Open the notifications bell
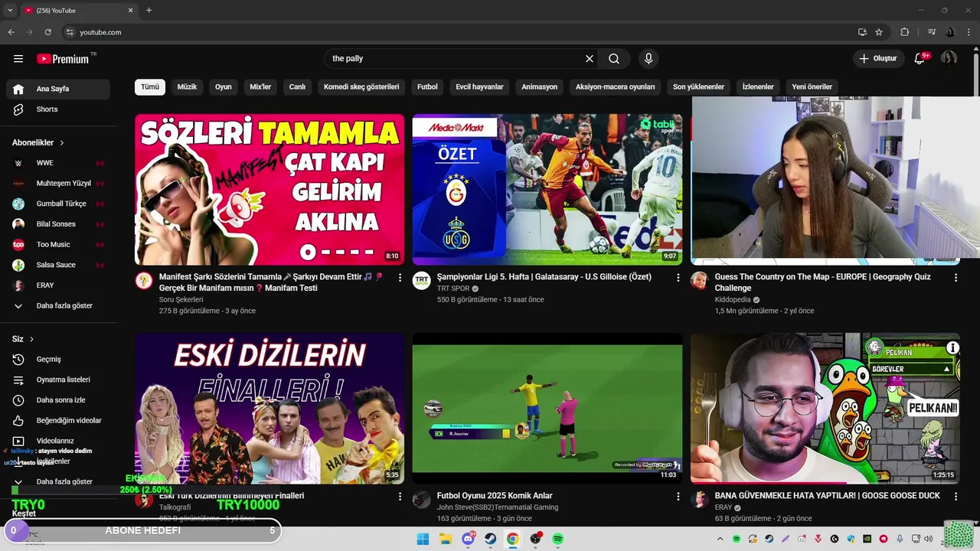 pos(920,59)
